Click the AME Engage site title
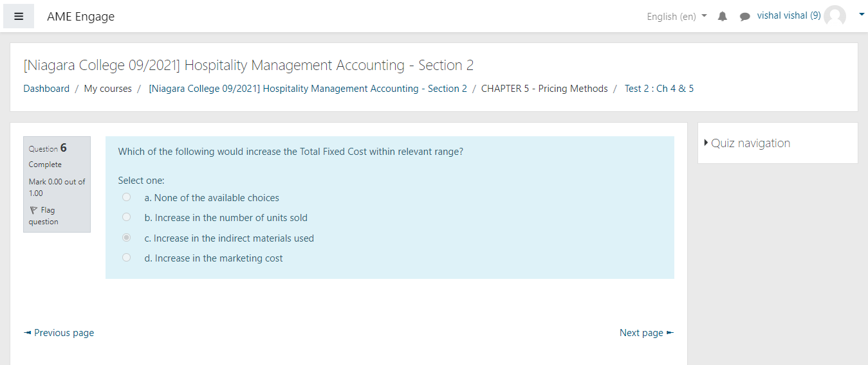Image resolution: width=868 pixels, height=365 pixels. point(80,17)
